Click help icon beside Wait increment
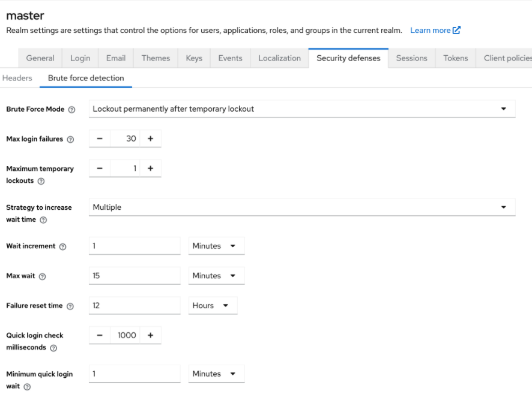The height and width of the screenshot is (397, 532). (x=63, y=246)
